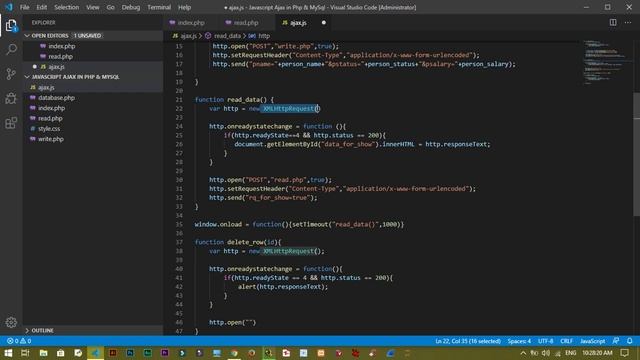The width and height of the screenshot is (640, 360).
Task: Open the notifications bell in status bar
Action: pyautogui.click(x=630, y=341)
